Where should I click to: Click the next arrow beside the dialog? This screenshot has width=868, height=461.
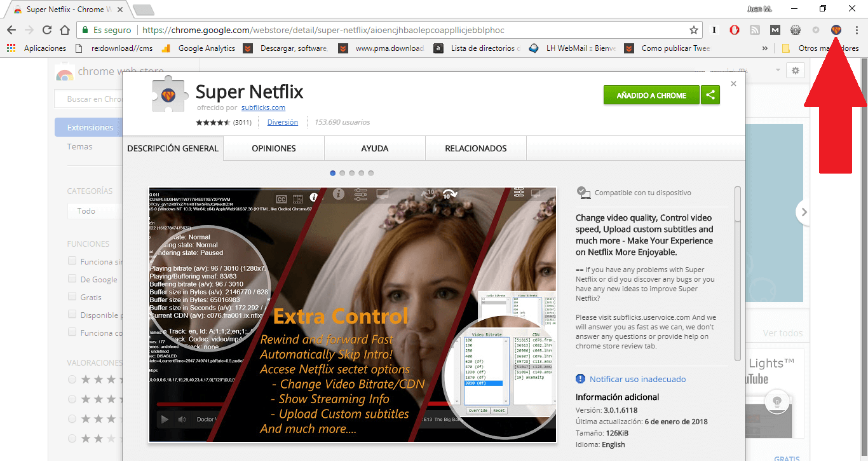coord(804,212)
